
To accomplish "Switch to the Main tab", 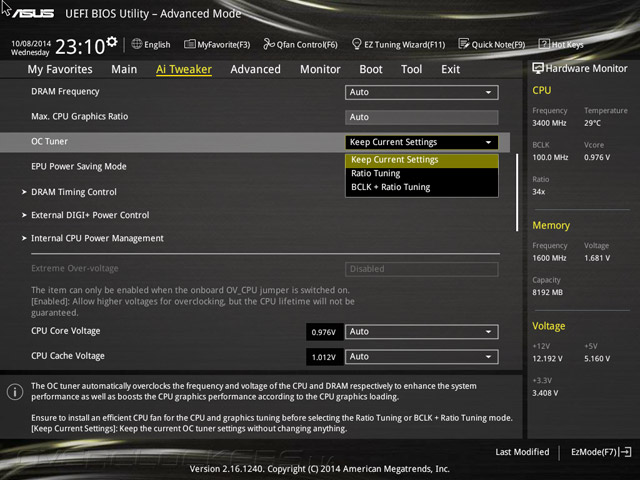I will pos(124,69).
